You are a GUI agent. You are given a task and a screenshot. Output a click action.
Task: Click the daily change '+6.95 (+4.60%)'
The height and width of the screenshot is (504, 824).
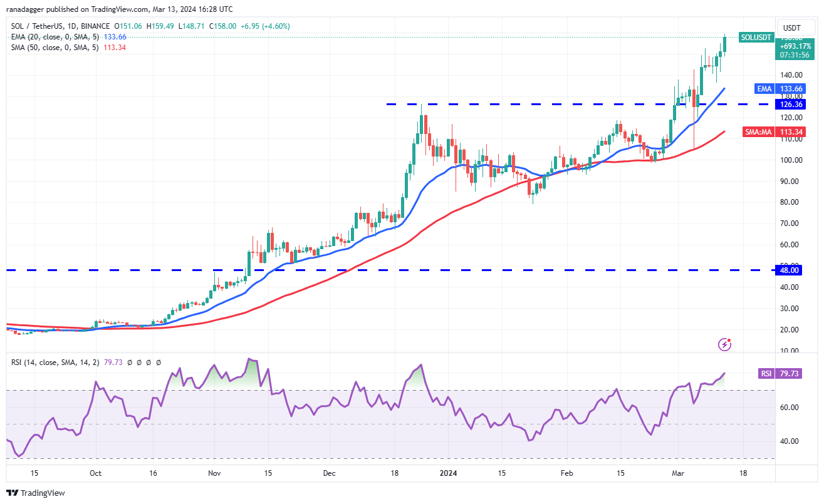point(265,26)
